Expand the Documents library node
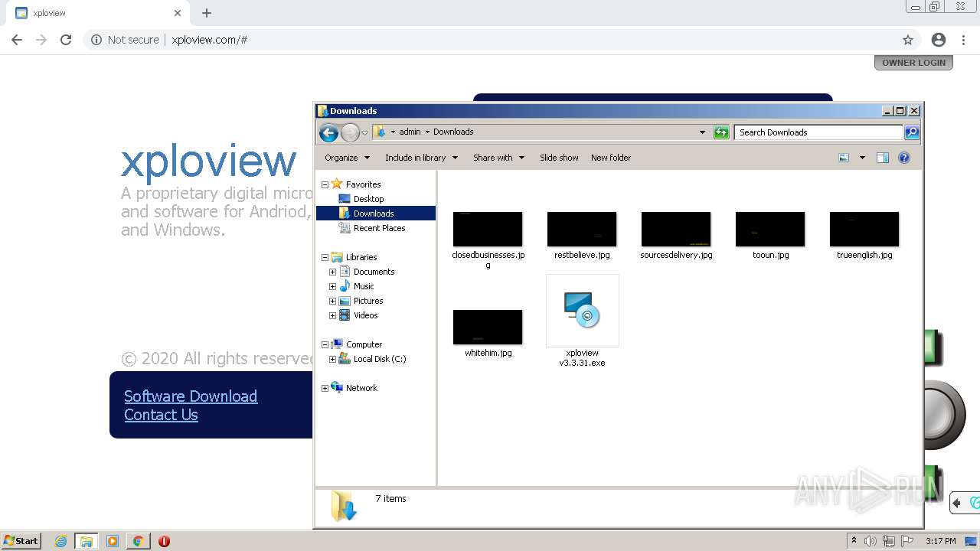980x551 pixels. pyautogui.click(x=332, y=272)
